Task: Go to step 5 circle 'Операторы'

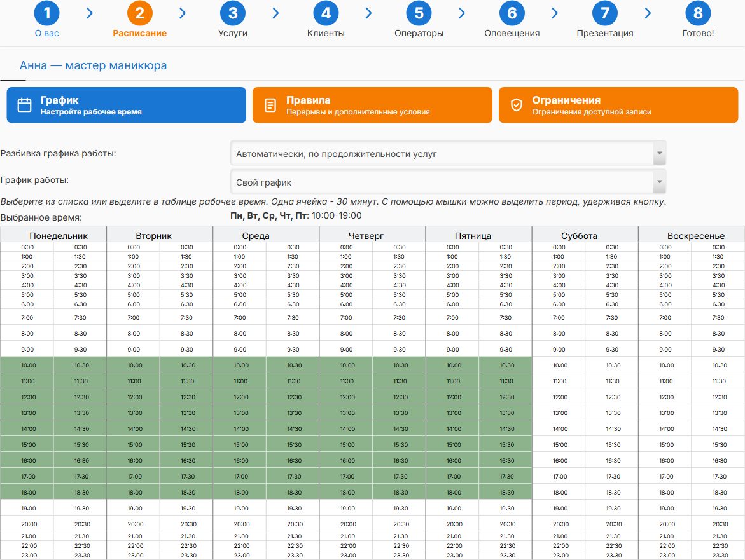Action: click(x=419, y=13)
